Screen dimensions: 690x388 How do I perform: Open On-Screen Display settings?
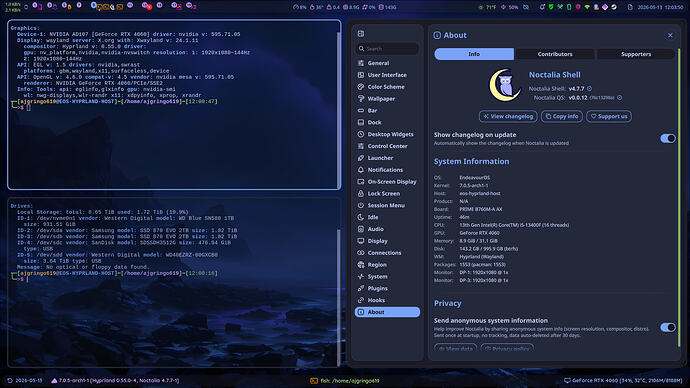coord(387,182)
